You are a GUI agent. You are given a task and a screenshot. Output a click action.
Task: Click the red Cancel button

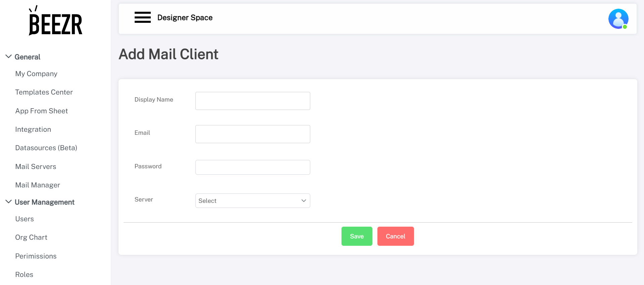(395, 236)
